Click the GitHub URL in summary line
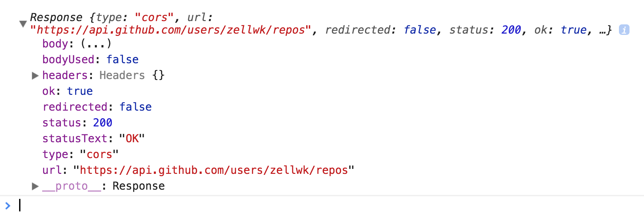 [171, 30]
